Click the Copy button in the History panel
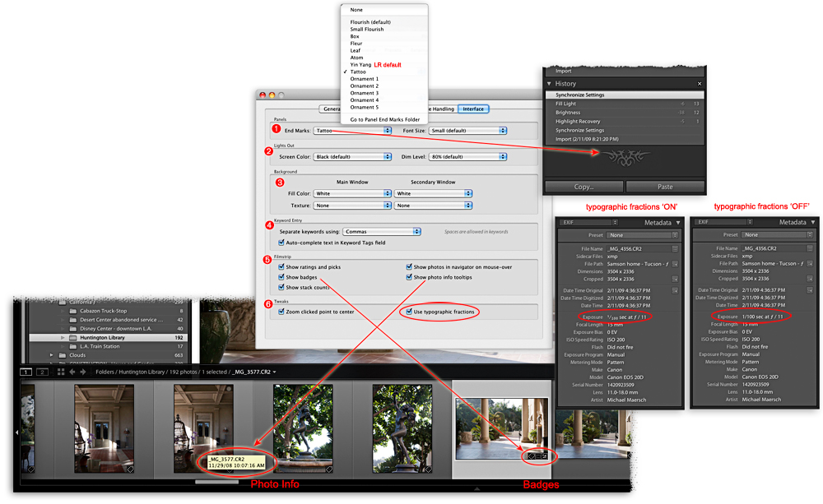The width and height of the screenshot is (823, 504). point(584,186)
